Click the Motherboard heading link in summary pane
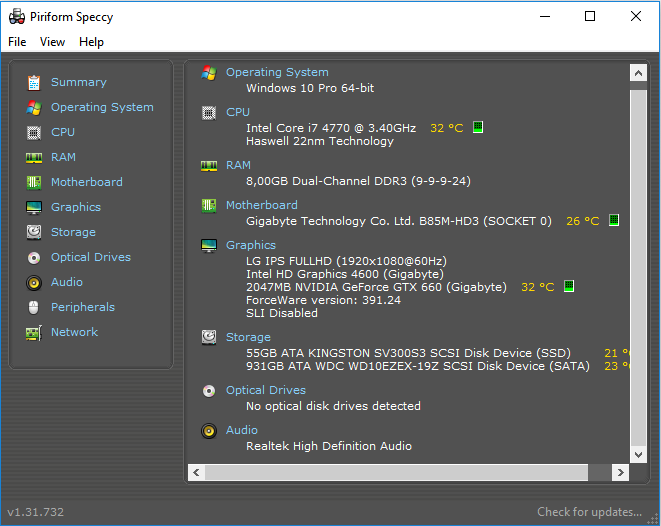 click(x=262, y=205)
